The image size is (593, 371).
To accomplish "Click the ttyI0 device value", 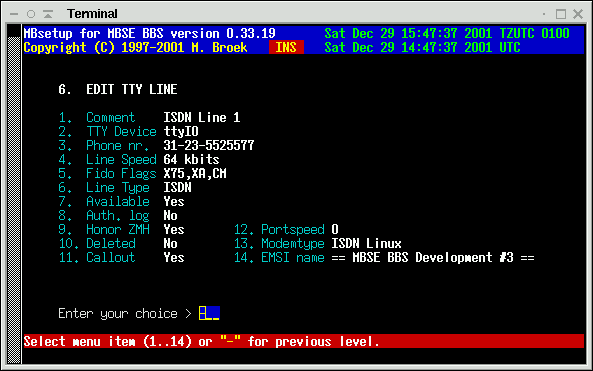I will 181,131.
